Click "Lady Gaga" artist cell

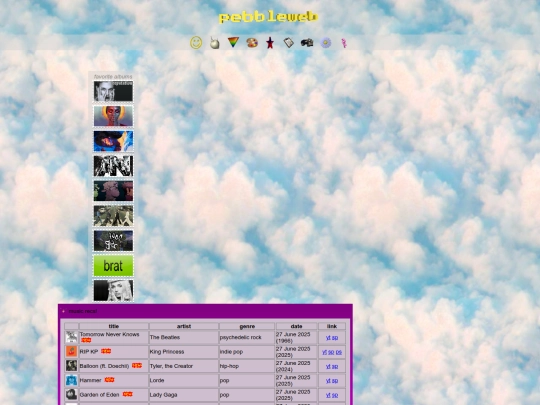tap(184, 395)
